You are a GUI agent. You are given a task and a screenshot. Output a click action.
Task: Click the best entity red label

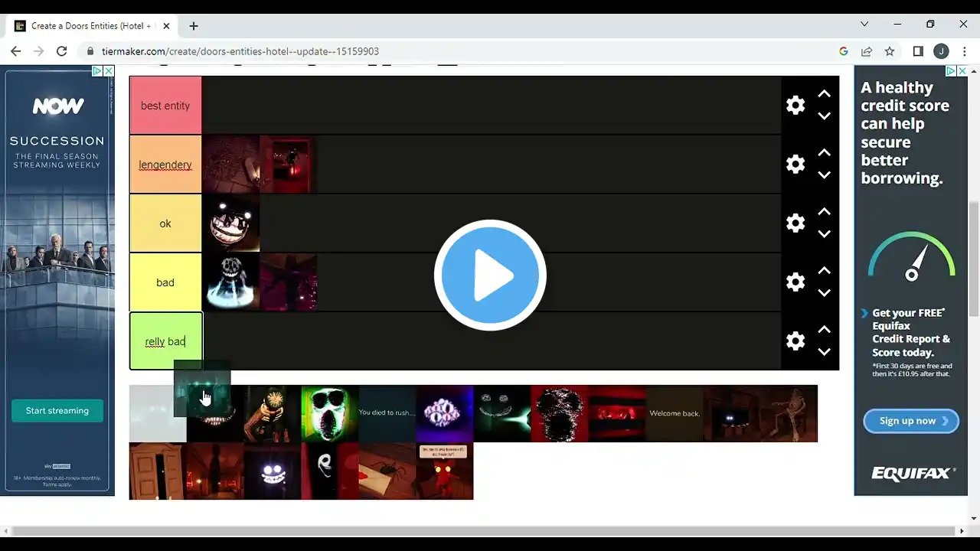165,106
